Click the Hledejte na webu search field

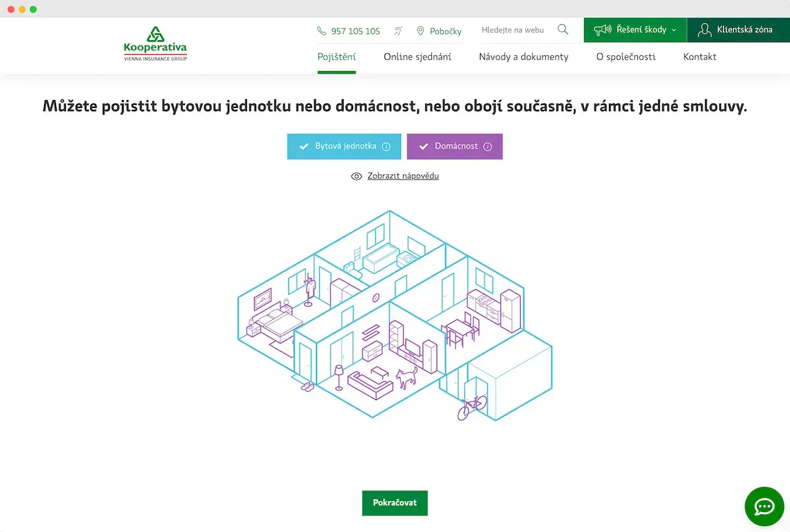[513, 30]
